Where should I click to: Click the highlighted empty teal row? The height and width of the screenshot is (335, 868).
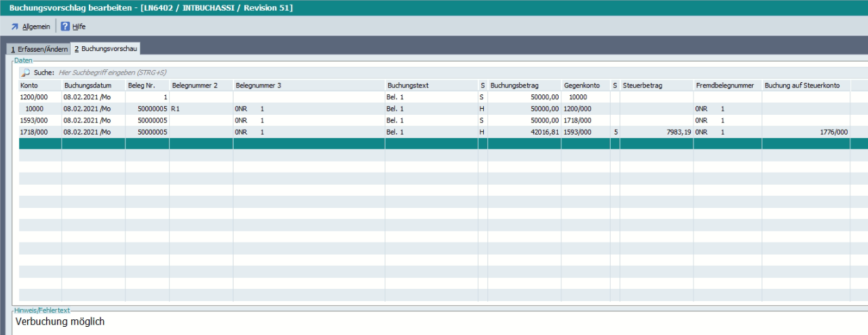[434, 143]
